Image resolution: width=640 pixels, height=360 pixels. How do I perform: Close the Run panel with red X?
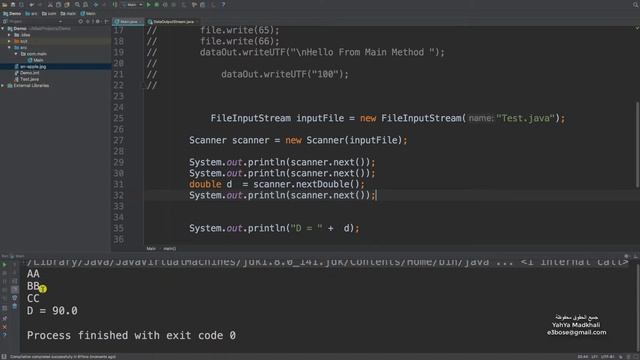point(4,327)
